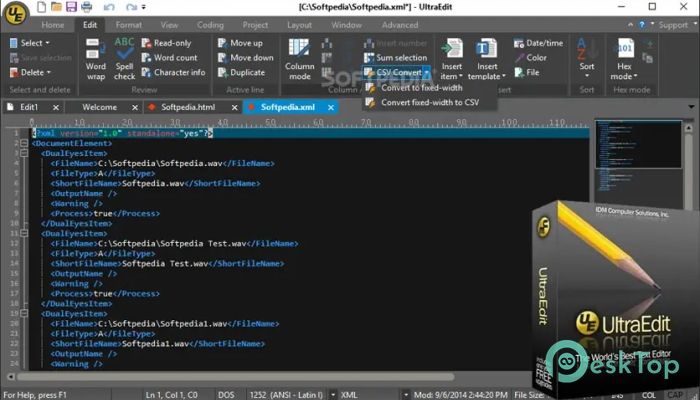
Task: Close the Softpedia.xml tab
Action: coord(331,108)
